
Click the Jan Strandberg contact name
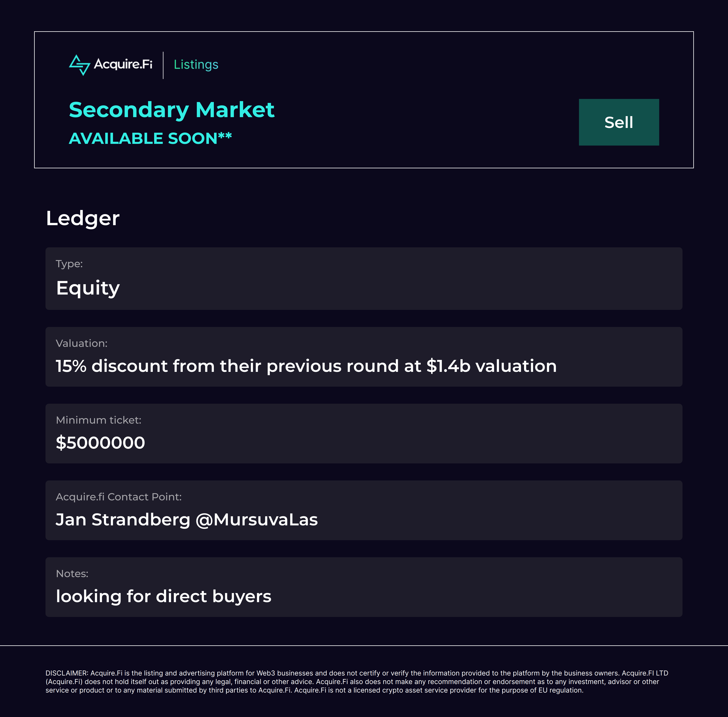[123, 520]
